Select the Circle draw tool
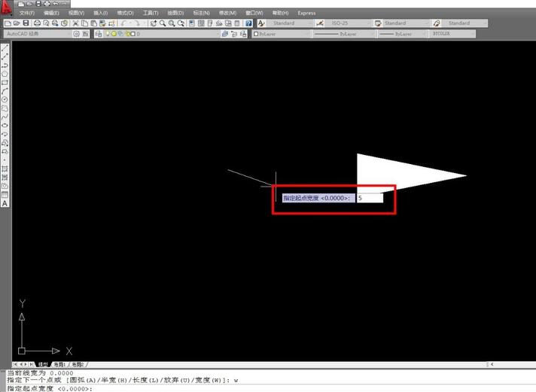Screen dimensions: 536x392 point(5,99)
